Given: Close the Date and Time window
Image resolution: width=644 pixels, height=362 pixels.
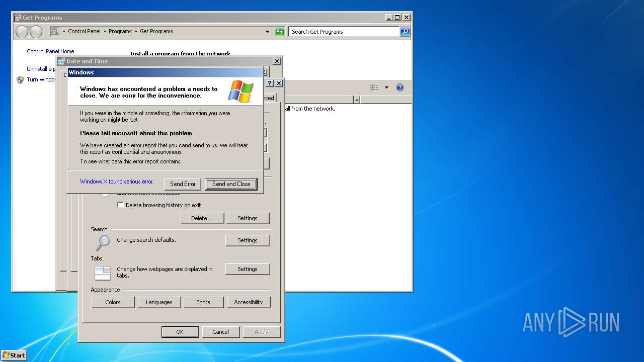Looking at the screenshot, I should click(x=277, y=61).
